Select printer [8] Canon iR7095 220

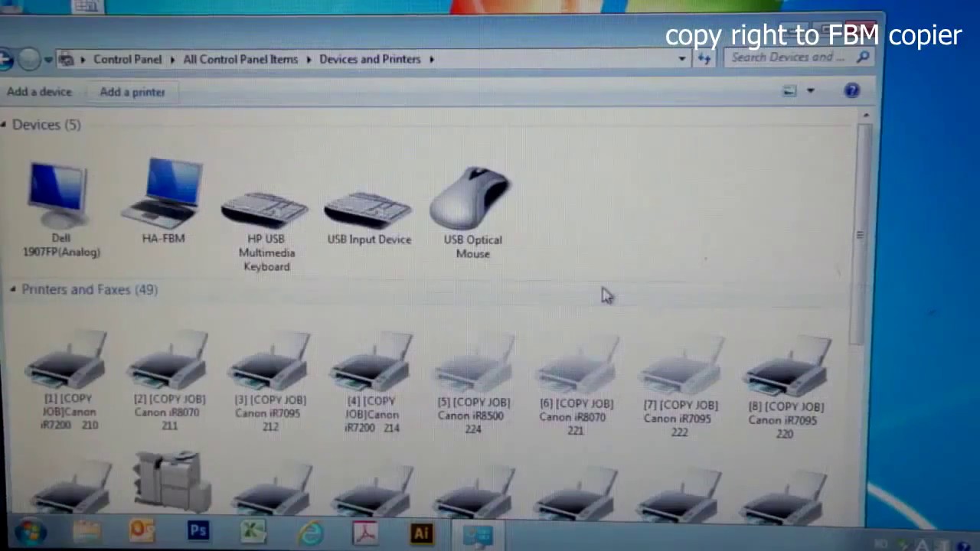point(786,387)
